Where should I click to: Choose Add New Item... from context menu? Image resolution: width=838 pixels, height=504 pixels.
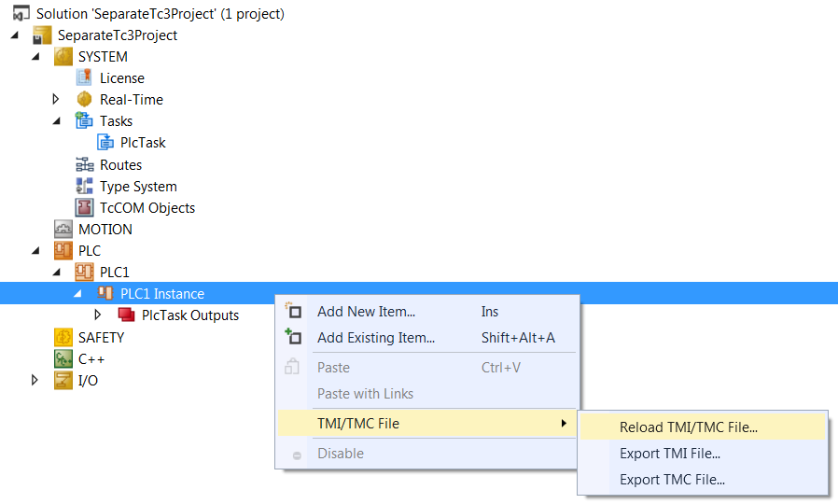click(x=427, y=312)
